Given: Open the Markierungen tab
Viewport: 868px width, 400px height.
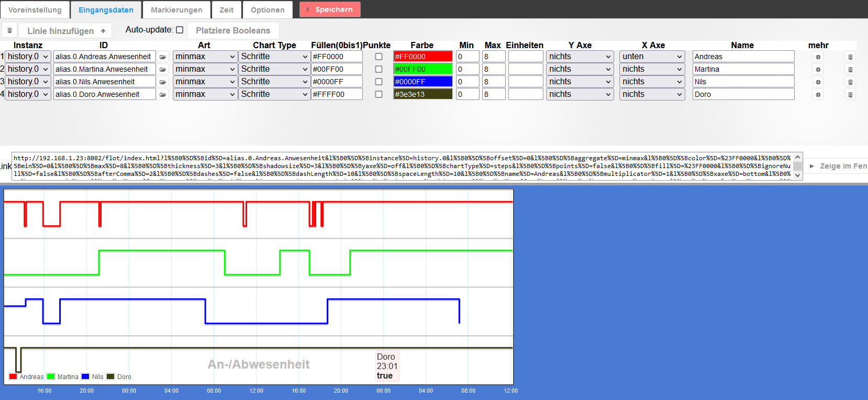Looking at the screenshot, I should [x=176, y=10].
